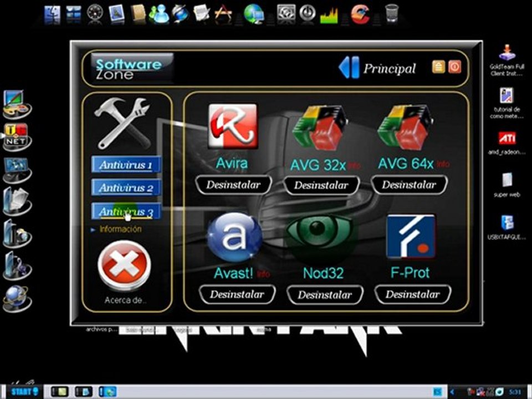Select the Antivirus 3 section

[x=126, y=212]
